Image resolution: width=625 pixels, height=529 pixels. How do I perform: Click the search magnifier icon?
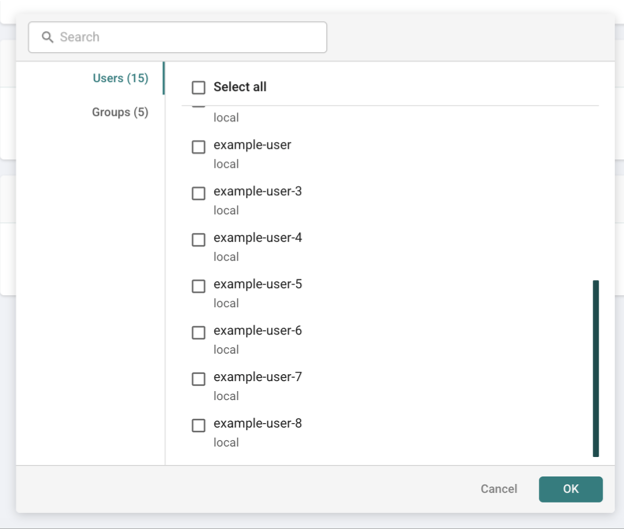pos(47,37)
